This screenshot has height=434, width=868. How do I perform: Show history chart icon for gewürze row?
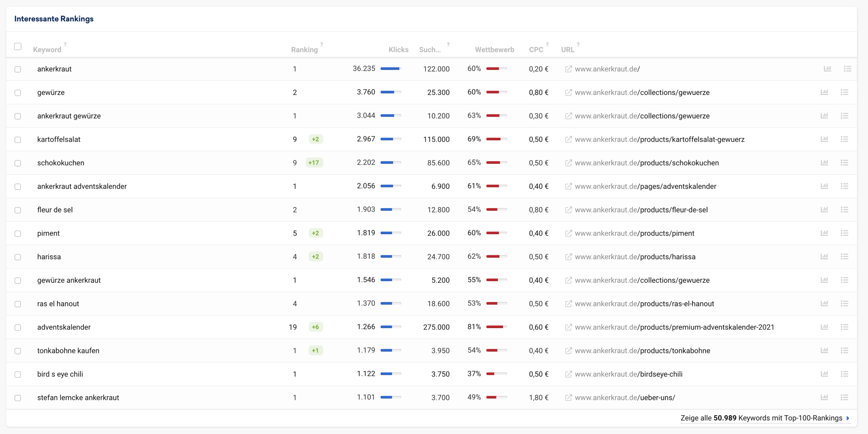point(824,92)
